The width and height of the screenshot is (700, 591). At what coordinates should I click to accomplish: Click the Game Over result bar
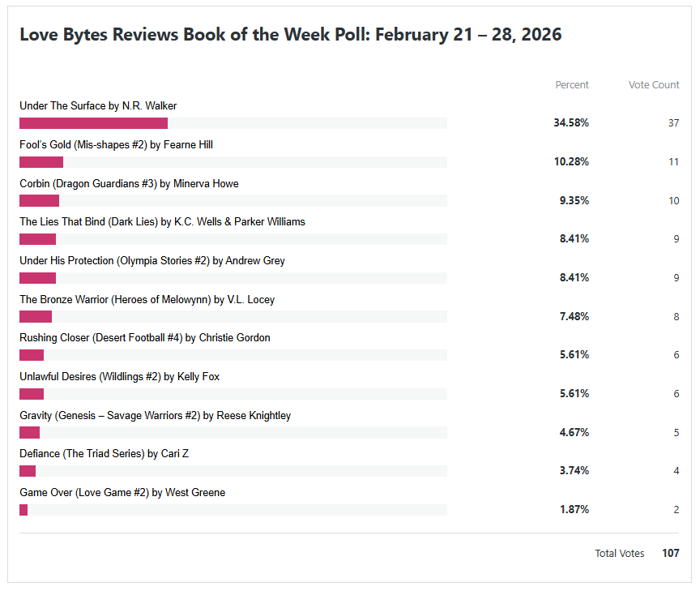pyautogui.click(x=23, y=510)
